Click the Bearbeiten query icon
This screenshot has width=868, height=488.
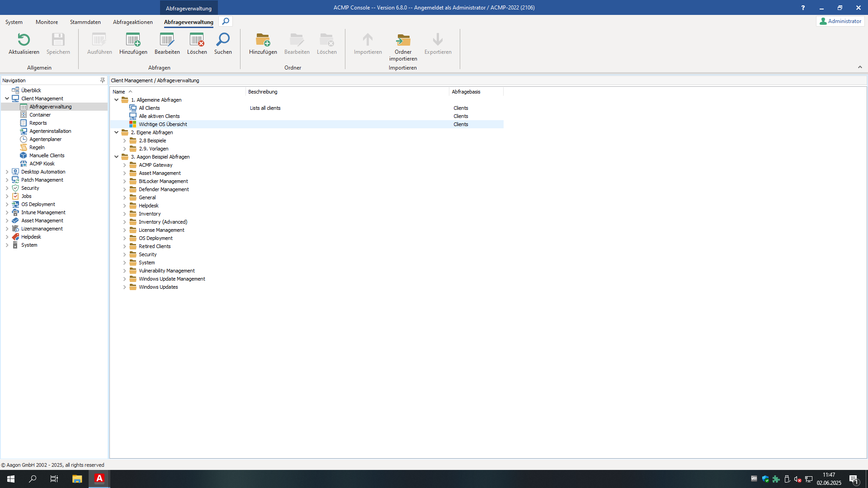point(167,40)
